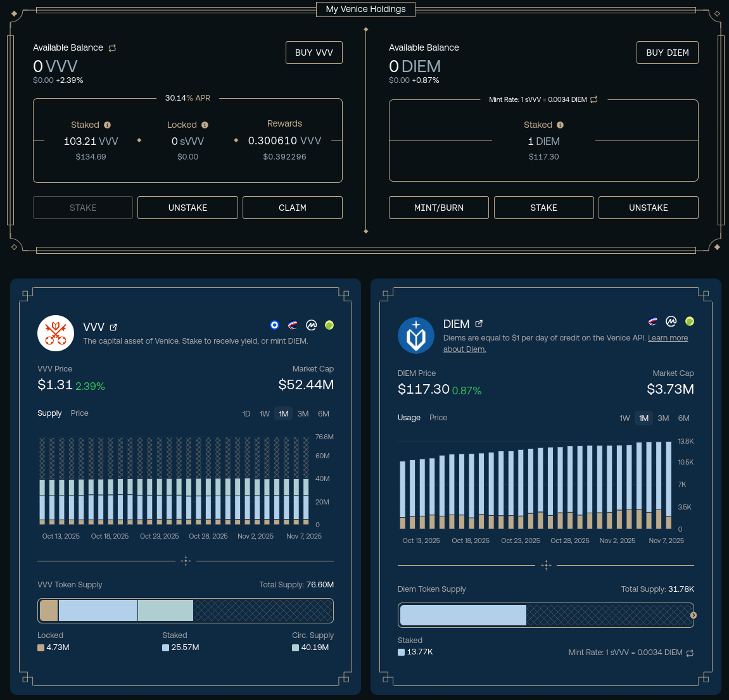Image resolution: width=729 pixels, height=700 pixels.
Task: Click the VVV crossed-keys token logo
Action: (x=55, y=332)
